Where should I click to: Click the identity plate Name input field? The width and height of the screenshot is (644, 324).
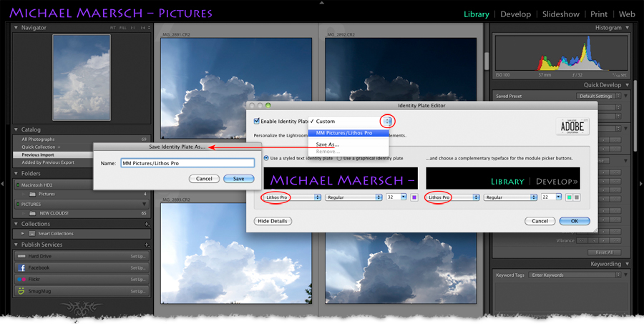187,164
